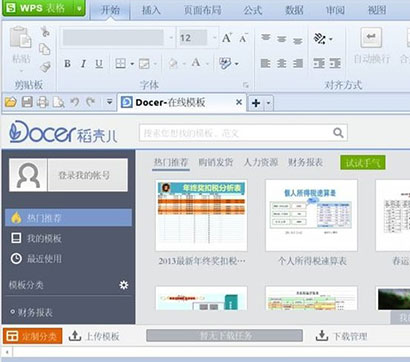Click the clear formatting eraser icon
The height and width of the screenshot is (362, 410).
[x=225, y=63]
